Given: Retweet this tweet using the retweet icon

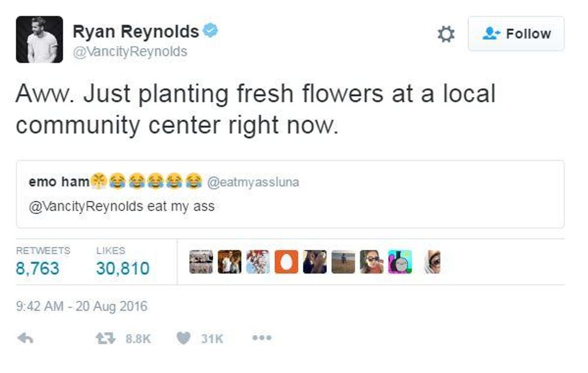Looking at the screenshot, I should point(105,339).
